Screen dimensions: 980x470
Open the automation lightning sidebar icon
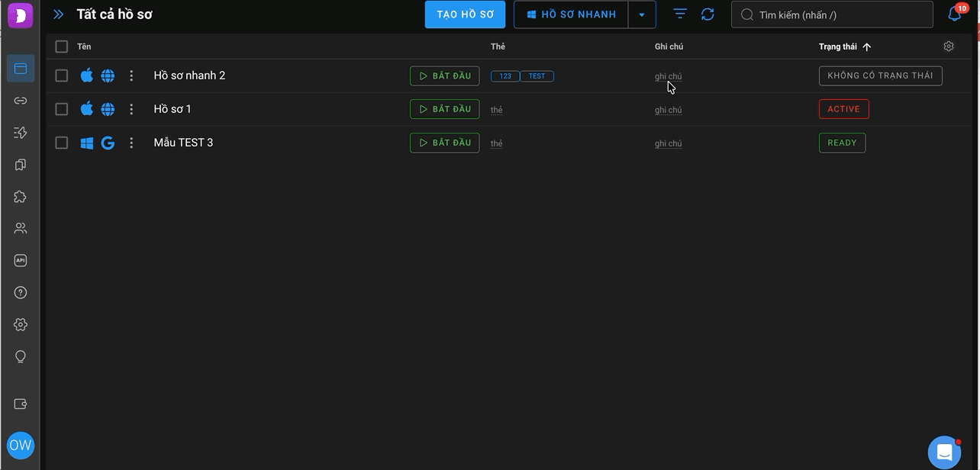pos(21,133)
